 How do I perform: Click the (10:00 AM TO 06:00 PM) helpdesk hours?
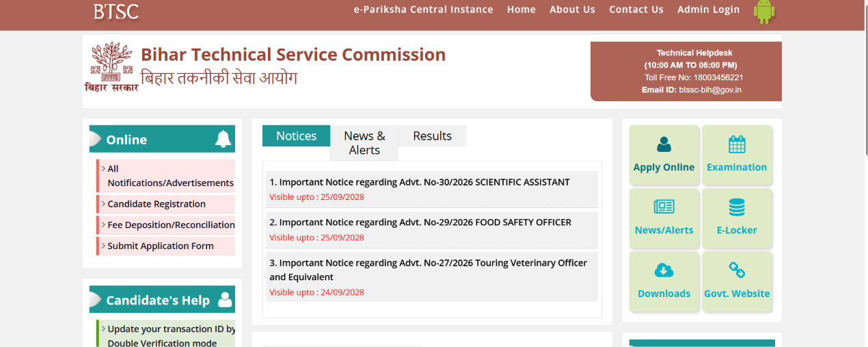691,65
